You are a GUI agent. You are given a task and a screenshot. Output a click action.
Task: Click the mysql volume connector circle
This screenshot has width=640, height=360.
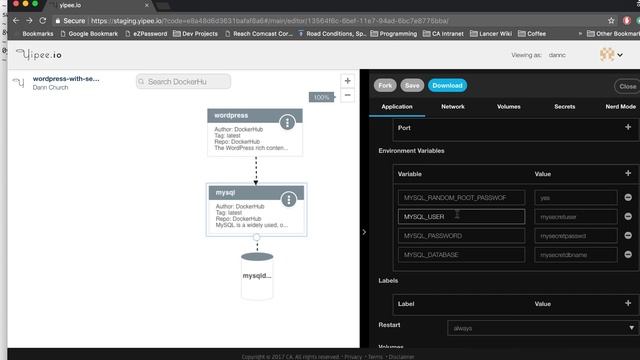coord(256,237)
